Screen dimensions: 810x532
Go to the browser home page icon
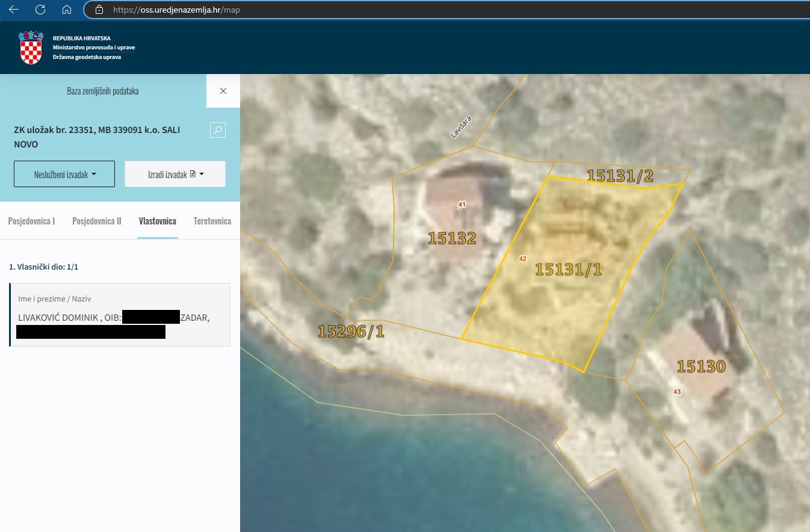[x=67, y=10]
